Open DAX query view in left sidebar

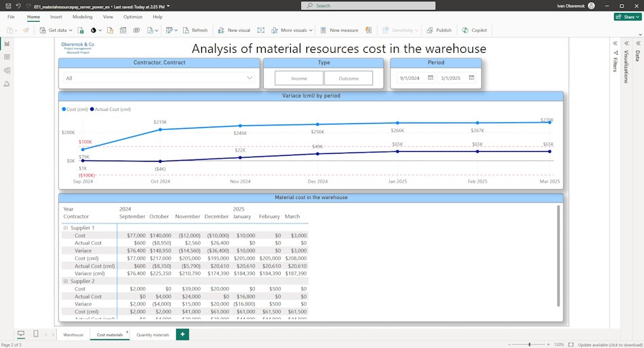[x=7, y=84]
